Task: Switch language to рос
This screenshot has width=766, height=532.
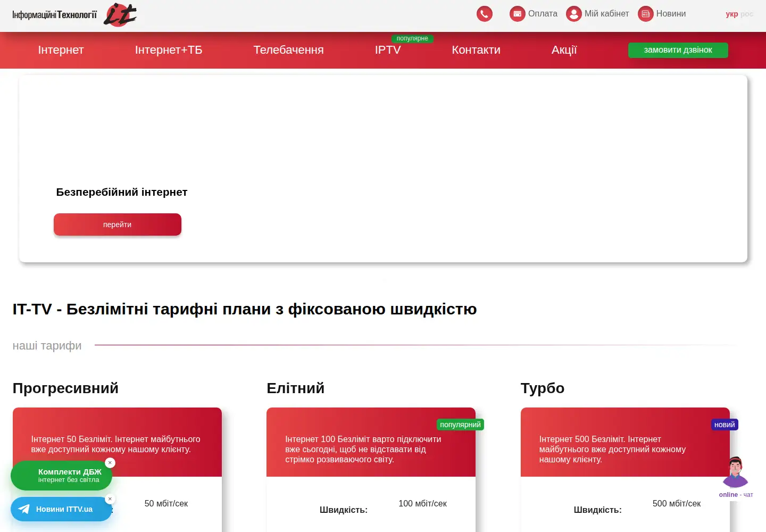Action: [747, 14]
